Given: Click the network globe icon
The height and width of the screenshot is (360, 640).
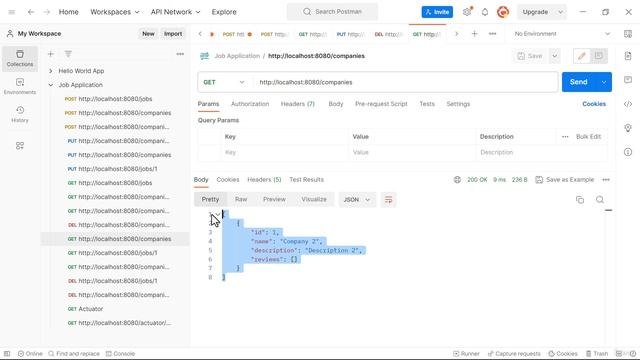Looking at the screenshot, I should (x=457, y=180).
